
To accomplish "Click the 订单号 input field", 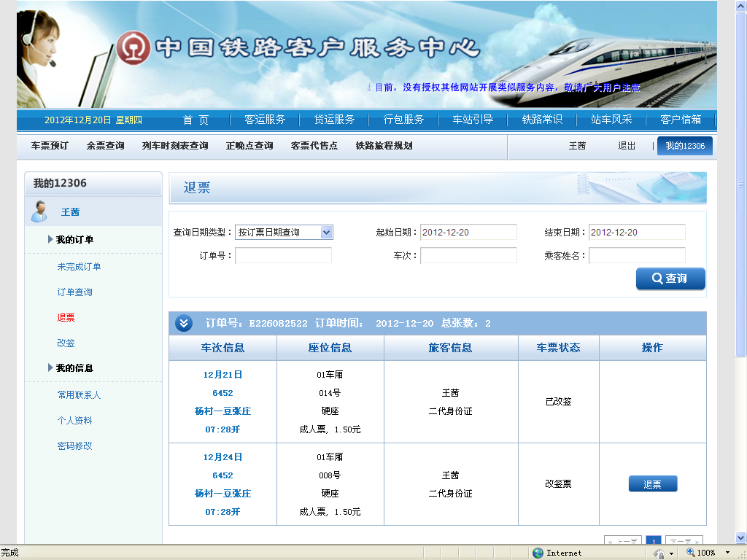I will point(283,256).
